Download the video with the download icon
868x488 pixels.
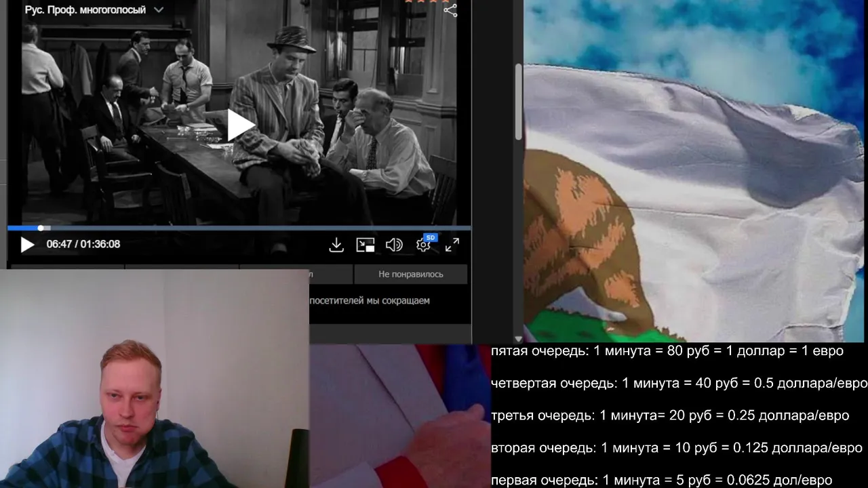[x=336, y=245]
